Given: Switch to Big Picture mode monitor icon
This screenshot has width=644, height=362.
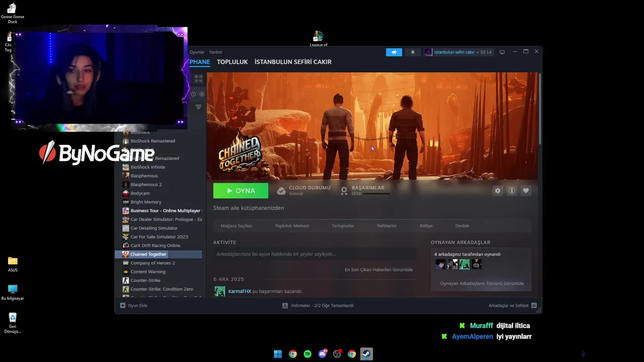Looking at the screenshot, I should (x=502, y=52).
